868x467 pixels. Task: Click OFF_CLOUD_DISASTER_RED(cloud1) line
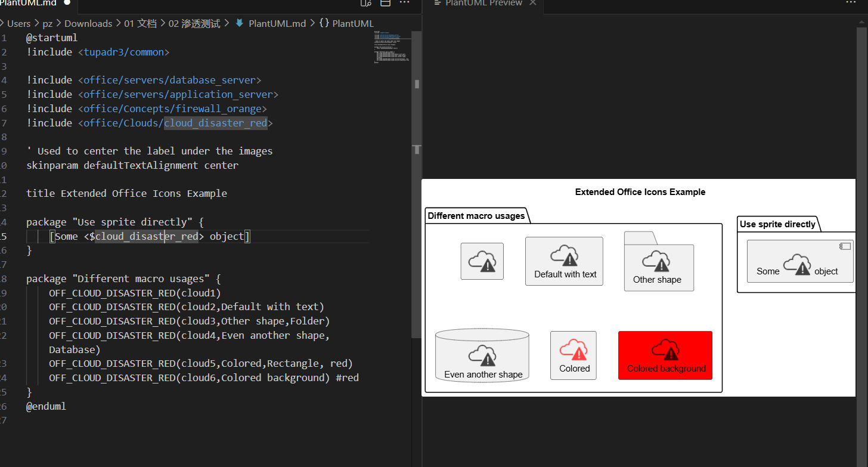(135, 293)
